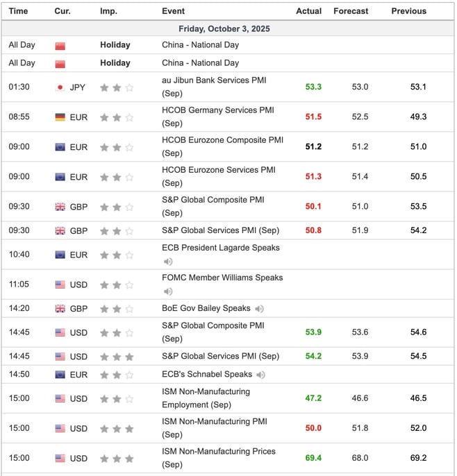Screen dimensions: 457x476
Task: Open HCOB Germany Services PMI event
Action: pos(218,110)
